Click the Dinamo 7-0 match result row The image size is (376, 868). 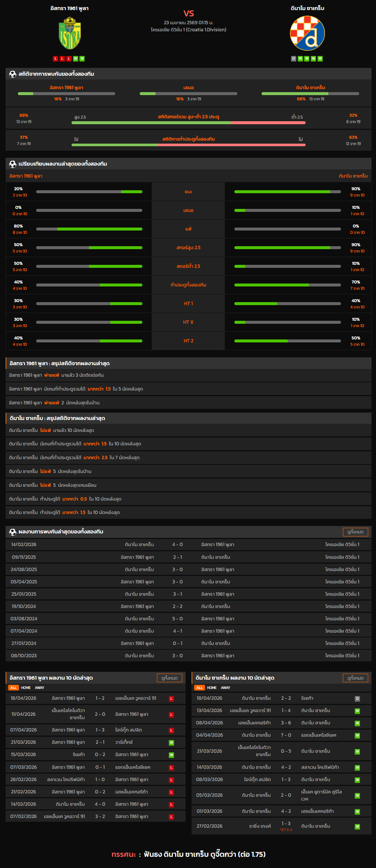coord(281,735)
